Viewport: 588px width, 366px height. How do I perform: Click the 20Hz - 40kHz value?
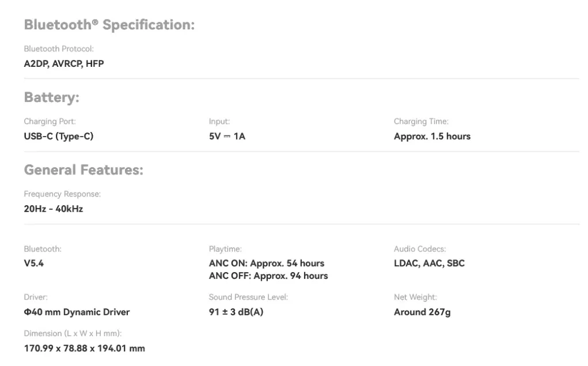click(54, 209)
